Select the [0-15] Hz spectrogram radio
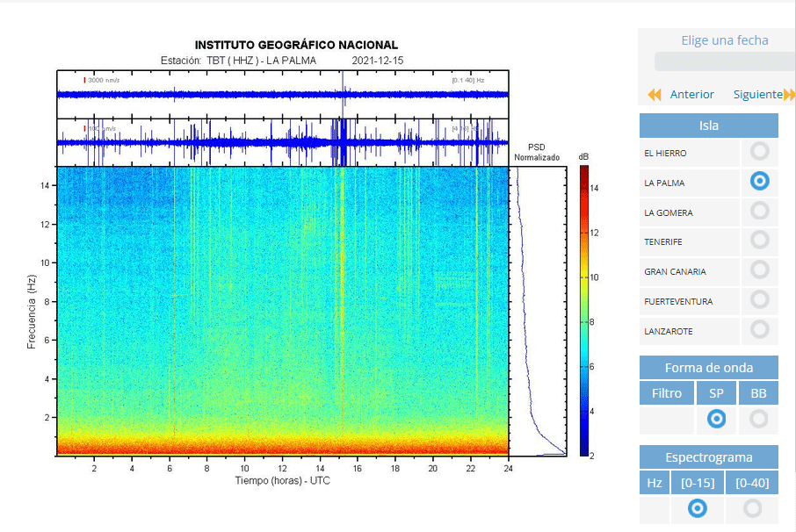Viewport: 796px width, 532px height. (x=698, y=508)
